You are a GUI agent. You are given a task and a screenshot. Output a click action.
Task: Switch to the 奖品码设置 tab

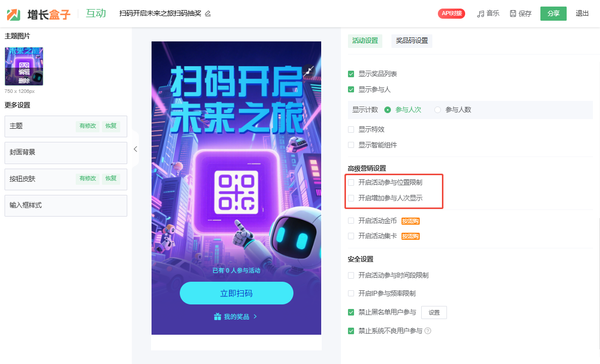tap(412, 40)
